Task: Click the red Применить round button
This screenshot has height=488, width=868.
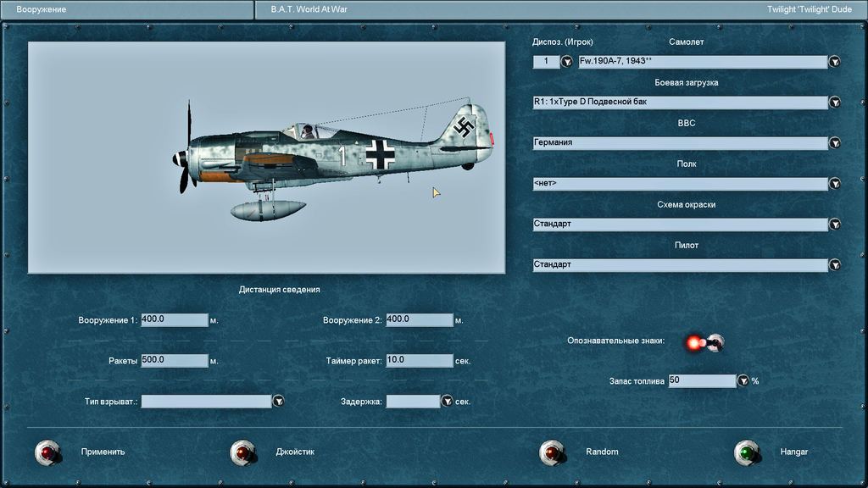Action: (48, 452)
